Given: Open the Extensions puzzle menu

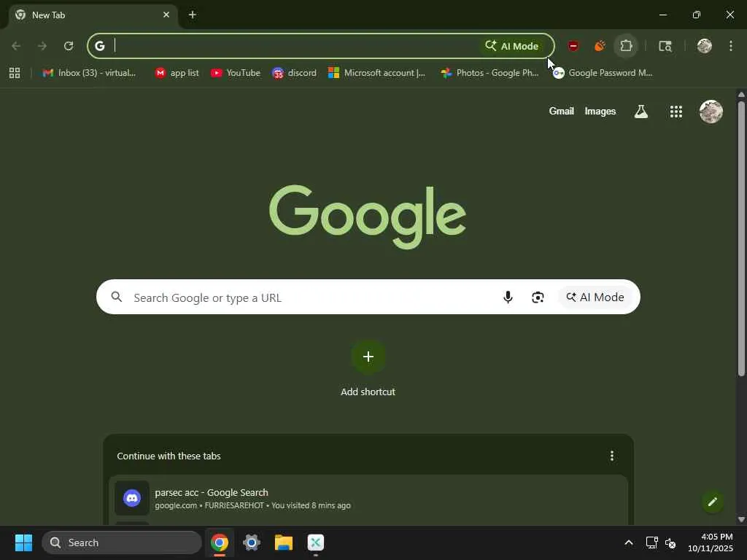Looking at the screenshot, I should click(x=626, y=46).
